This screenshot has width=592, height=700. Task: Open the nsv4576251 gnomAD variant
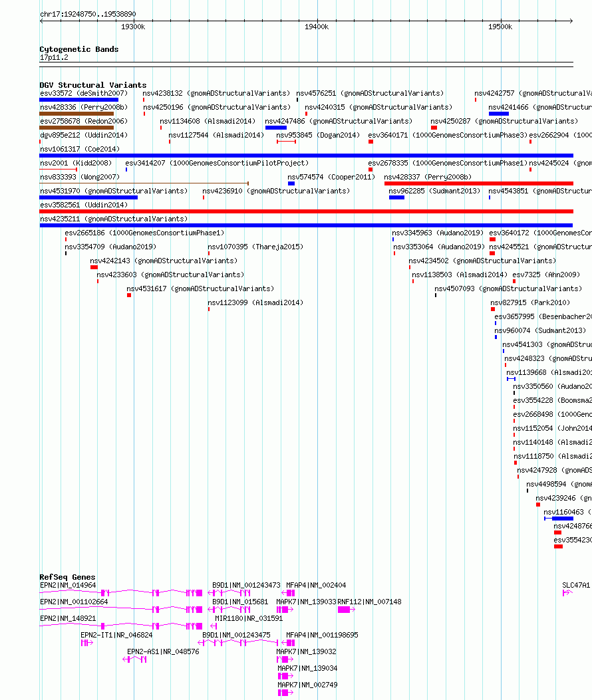370,93
